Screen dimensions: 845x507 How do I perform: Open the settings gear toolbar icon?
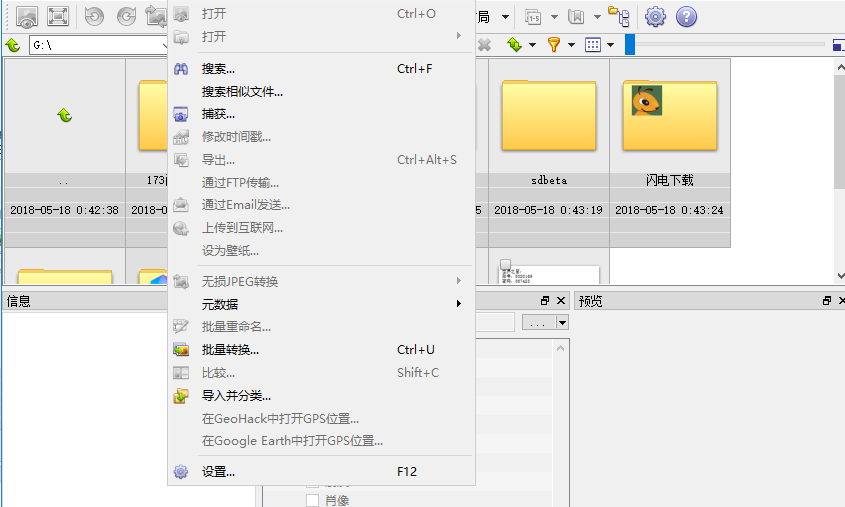point(655,17)
